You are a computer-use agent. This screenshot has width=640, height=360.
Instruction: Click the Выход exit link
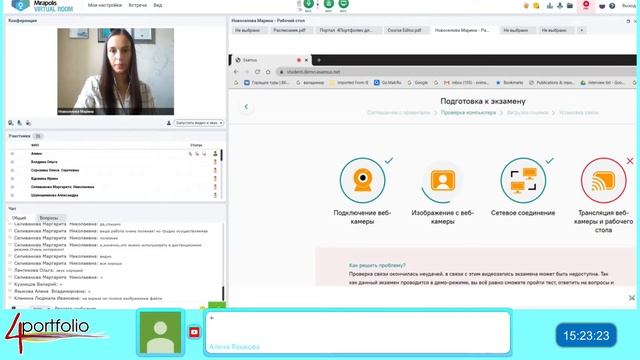[629, 6]
